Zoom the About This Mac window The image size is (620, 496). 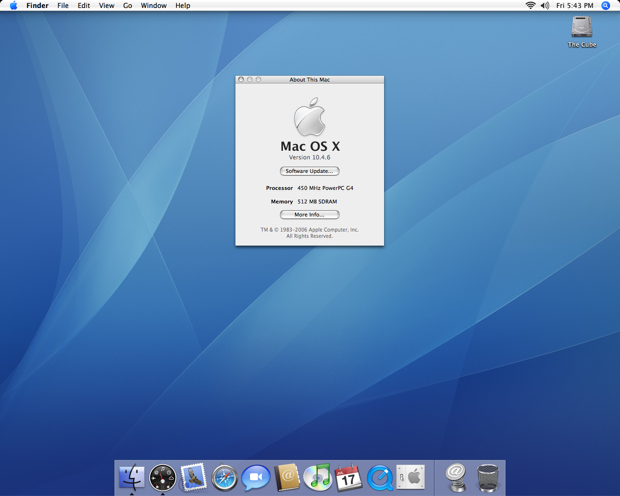(258, 80)
